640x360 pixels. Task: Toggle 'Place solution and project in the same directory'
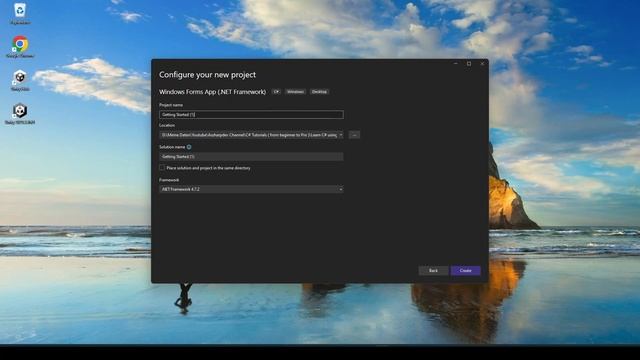162,168
